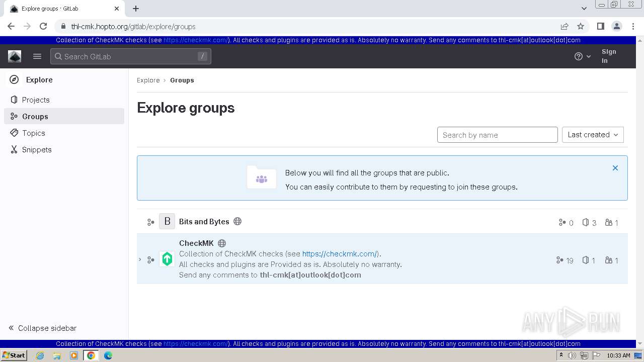The image size is (644, 362).
Task: Click the Explore compass icon in the sidebar
Action: pyautogui.click(x=15, y=79)
